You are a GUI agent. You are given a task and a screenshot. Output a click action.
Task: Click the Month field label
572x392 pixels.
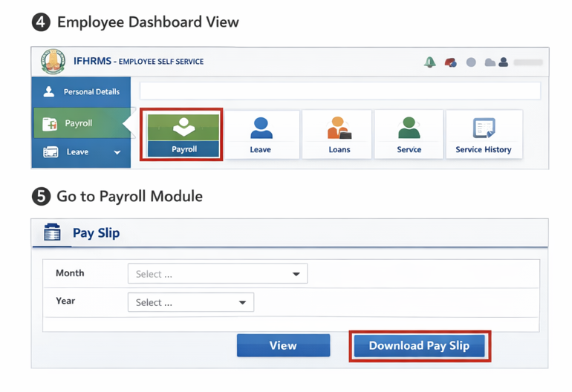70,273
